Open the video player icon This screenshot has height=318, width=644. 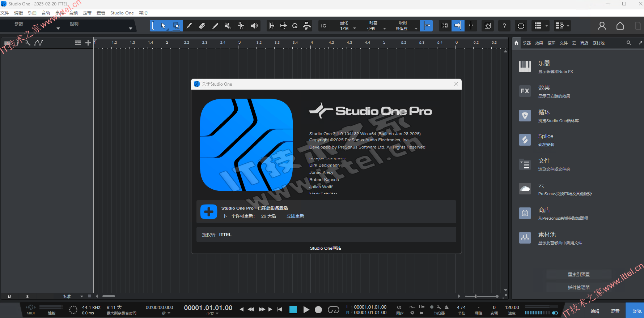[521, 26]
